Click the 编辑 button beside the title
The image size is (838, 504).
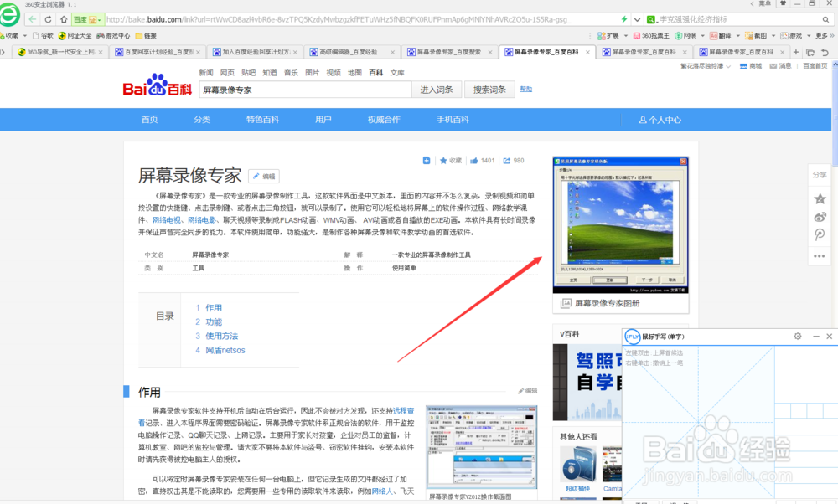click(264, 176)
